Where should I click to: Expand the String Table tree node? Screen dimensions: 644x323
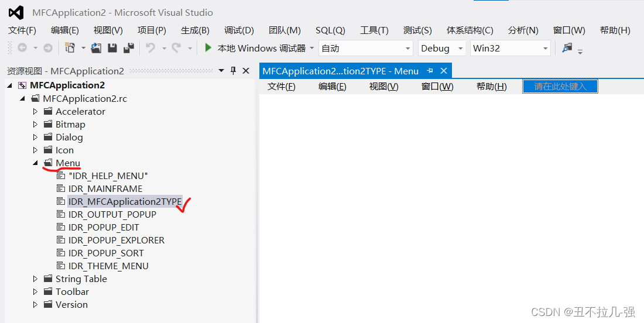[x=35, y=279]
